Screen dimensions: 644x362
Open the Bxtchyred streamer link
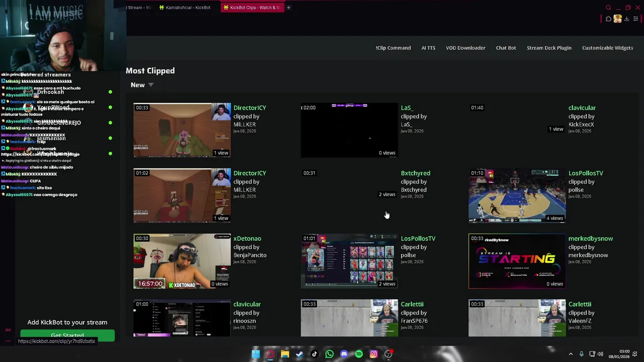pyautogui.click(x=416, y=173)
